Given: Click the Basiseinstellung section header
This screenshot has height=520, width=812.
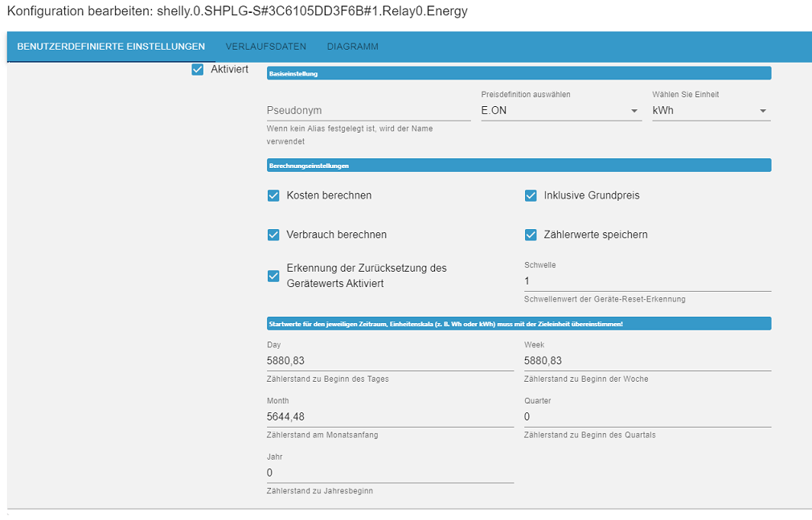Looking at the screenshot, I should coord(519,74).
